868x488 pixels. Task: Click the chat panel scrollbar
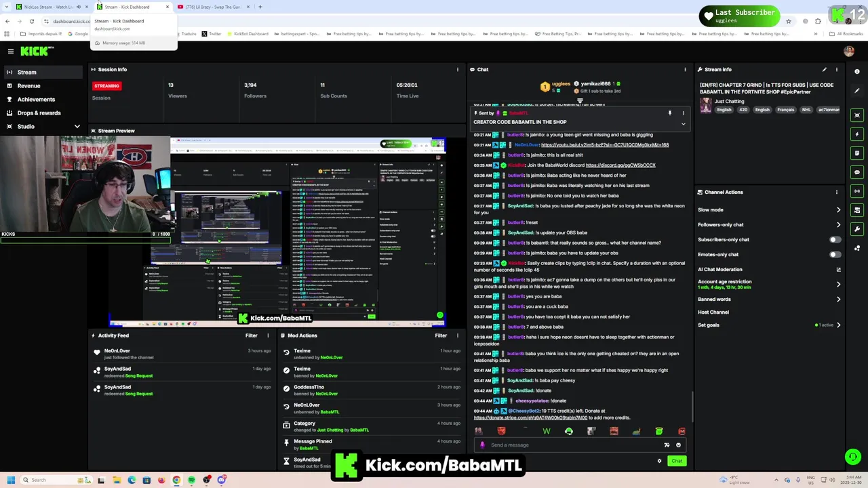click(x=692, y=407)
